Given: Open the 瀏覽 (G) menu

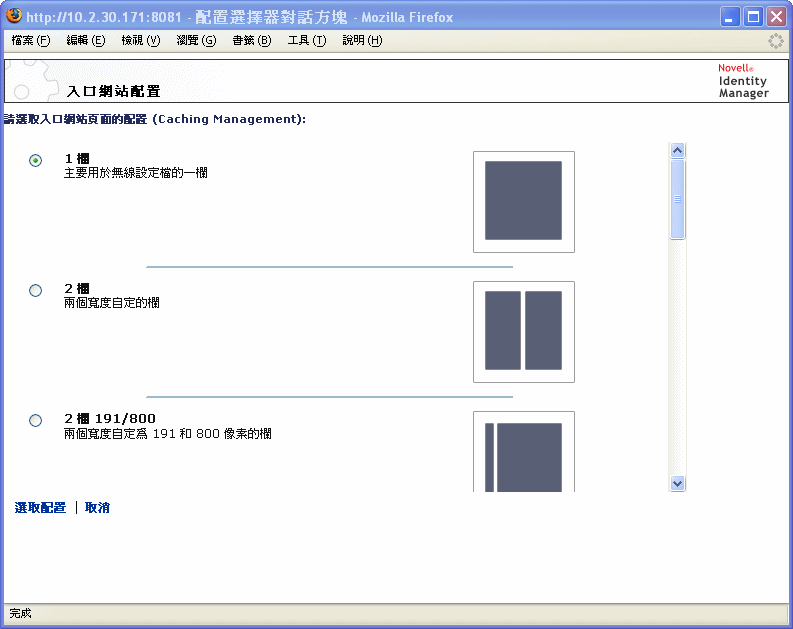Looking at the screenshot, I should point(196,40).
